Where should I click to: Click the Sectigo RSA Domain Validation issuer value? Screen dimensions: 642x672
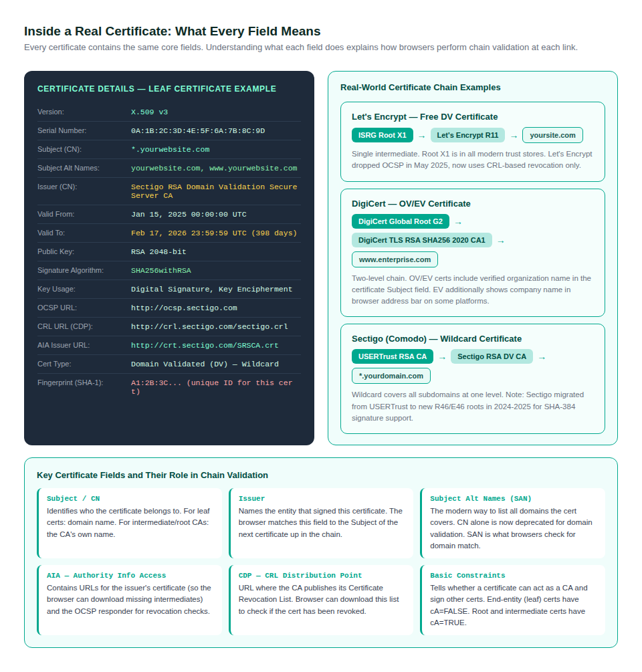click(214, 191)
